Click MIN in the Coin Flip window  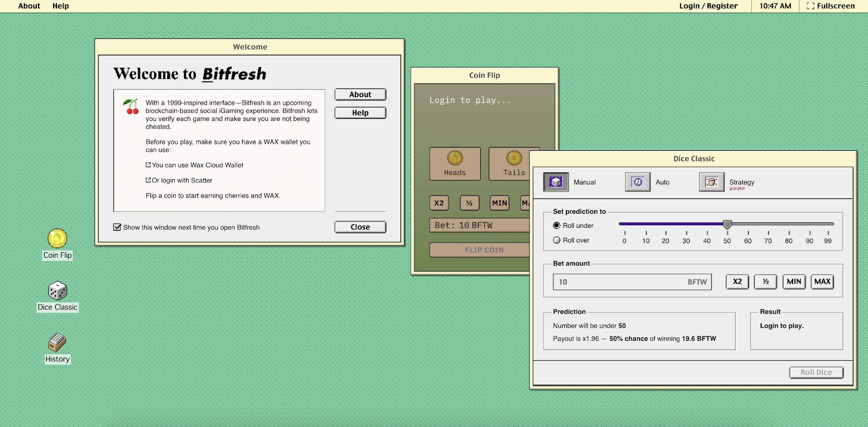500,203
